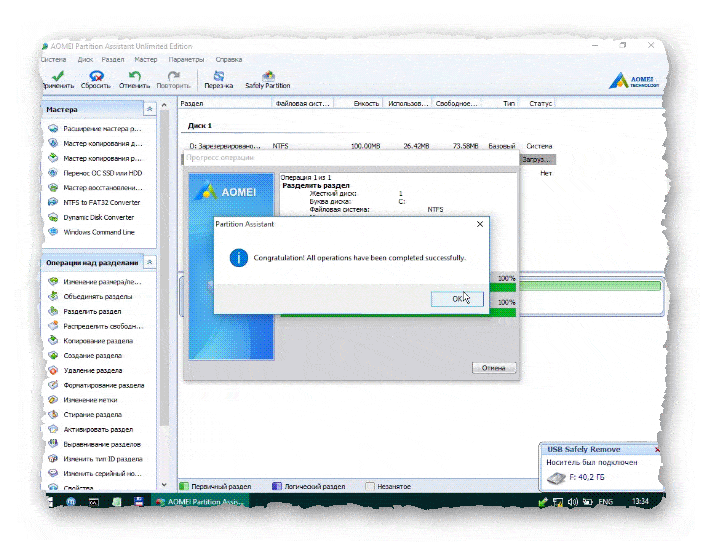Click the Незанятое legend swatch
The image size is (704, 544).
click(370, 486)
